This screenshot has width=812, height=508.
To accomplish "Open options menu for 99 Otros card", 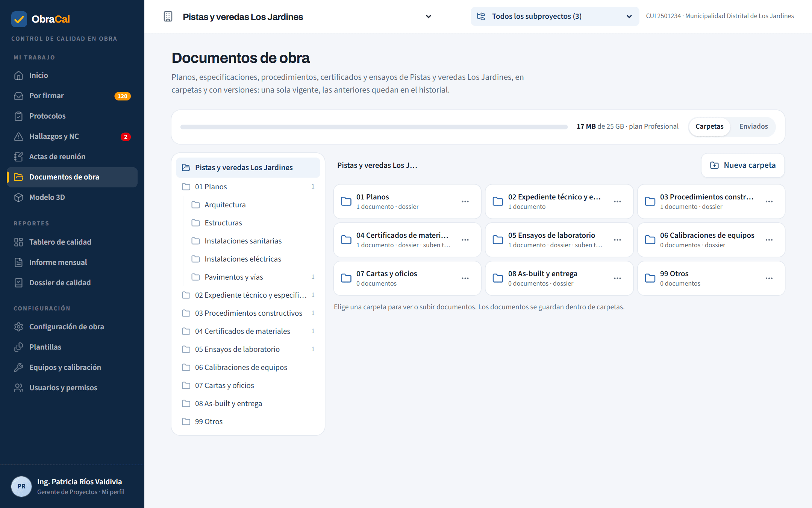I will click(769, 278).
